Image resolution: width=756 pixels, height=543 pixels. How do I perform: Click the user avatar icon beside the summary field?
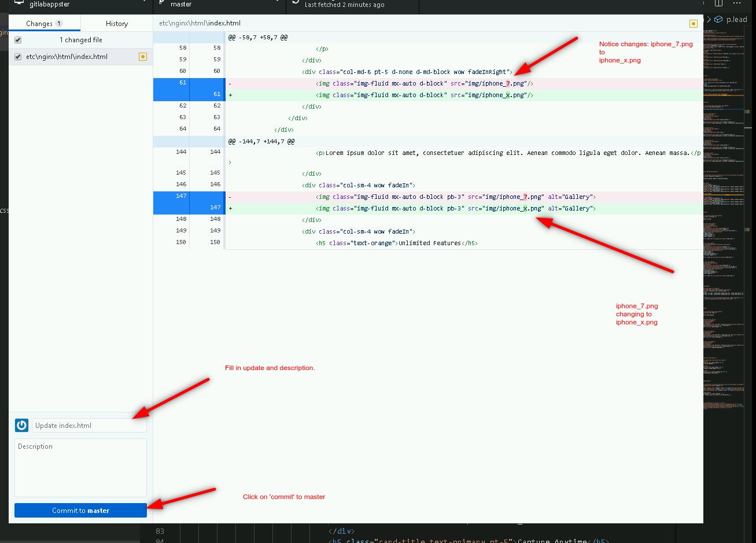[x=21, y=426]
